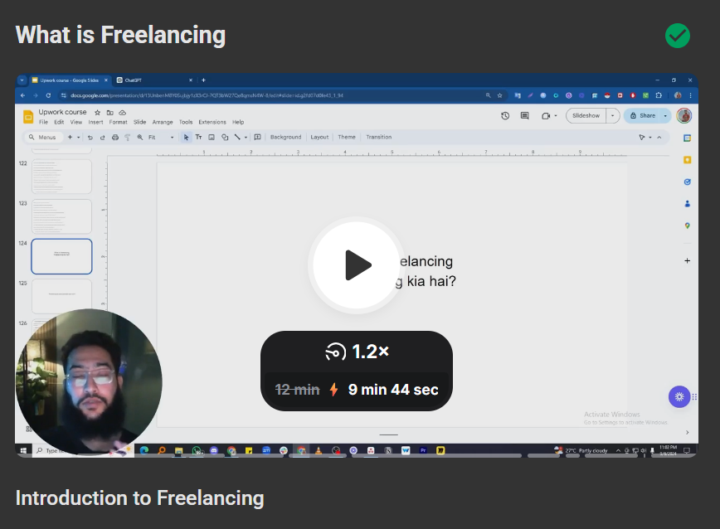This screenshot has height=529, width=720.
Task: Open the Slide menu
Action: pos(140,122)
